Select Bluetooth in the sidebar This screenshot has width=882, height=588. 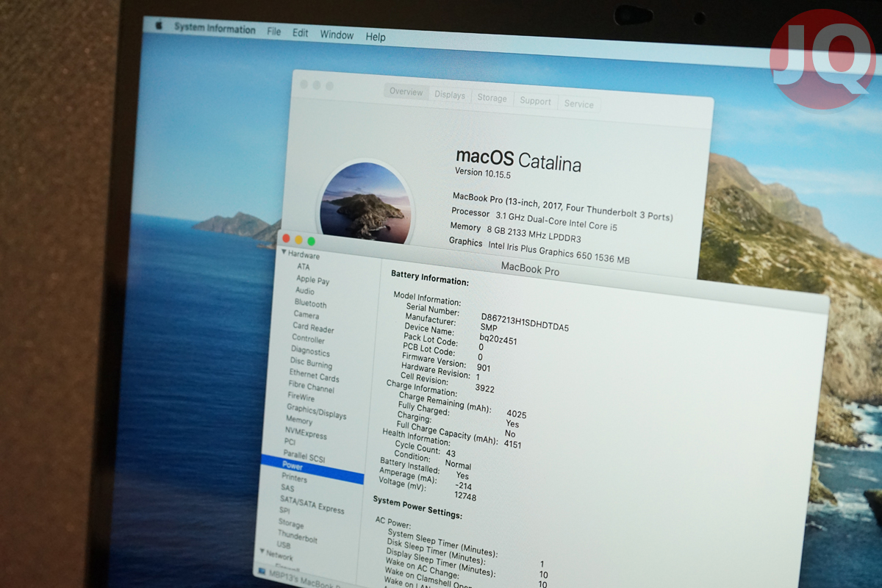coord(310,304)
